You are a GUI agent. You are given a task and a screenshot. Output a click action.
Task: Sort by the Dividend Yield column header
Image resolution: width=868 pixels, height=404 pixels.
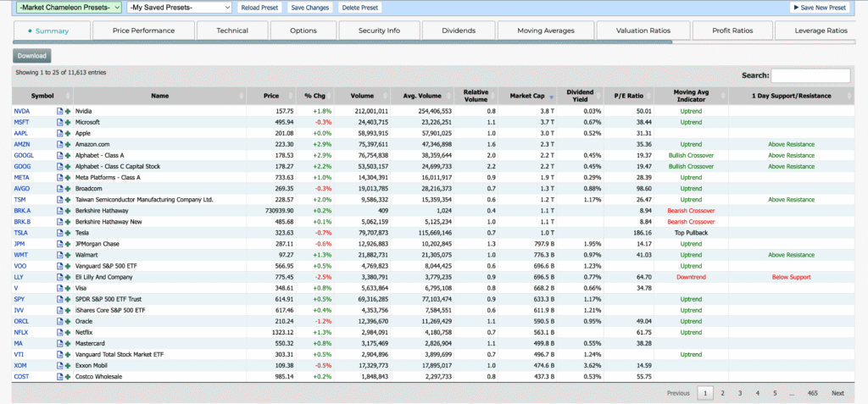click(580, 96)
